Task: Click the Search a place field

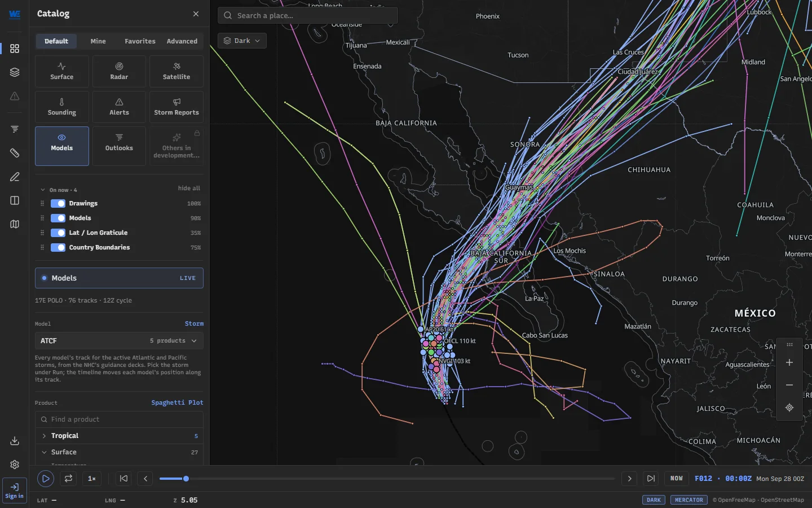Action: (x=308, y=15)
